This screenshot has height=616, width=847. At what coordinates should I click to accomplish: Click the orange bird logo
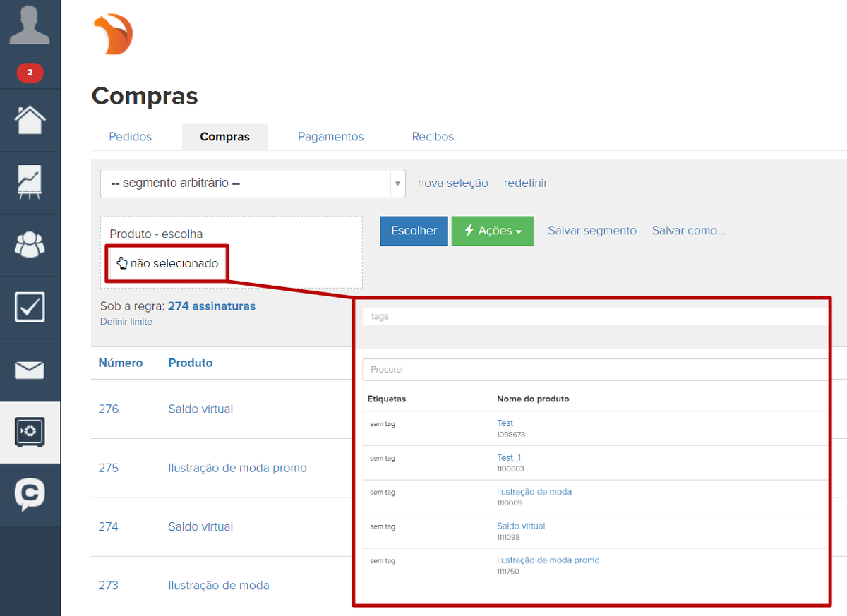(x=113, y=34)
